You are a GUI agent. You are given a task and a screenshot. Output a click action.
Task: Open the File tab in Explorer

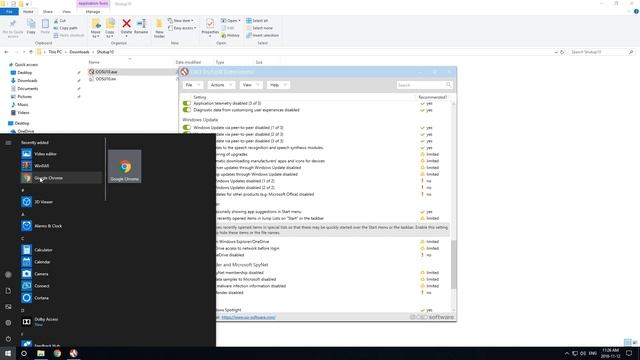point(9,12)
